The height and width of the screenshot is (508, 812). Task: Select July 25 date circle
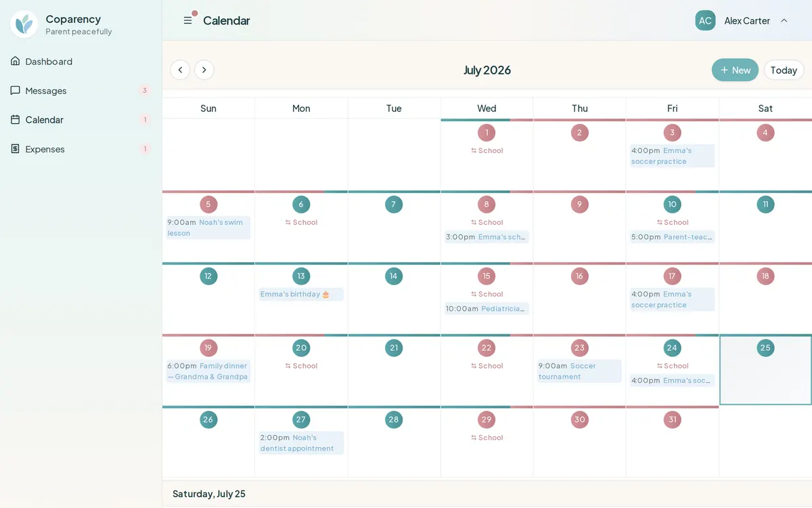click(x=765, y=348)
